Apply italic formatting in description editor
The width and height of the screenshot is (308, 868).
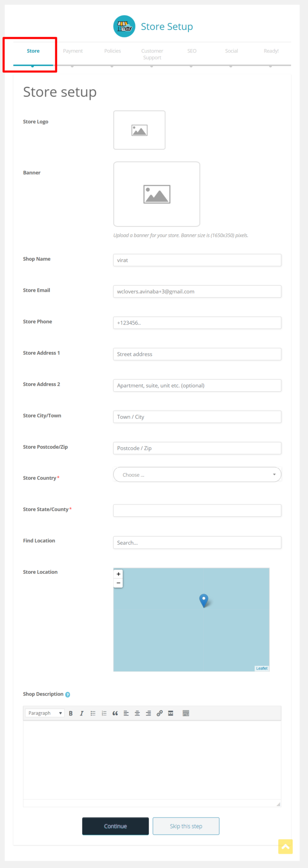click(x=82, y=713)
